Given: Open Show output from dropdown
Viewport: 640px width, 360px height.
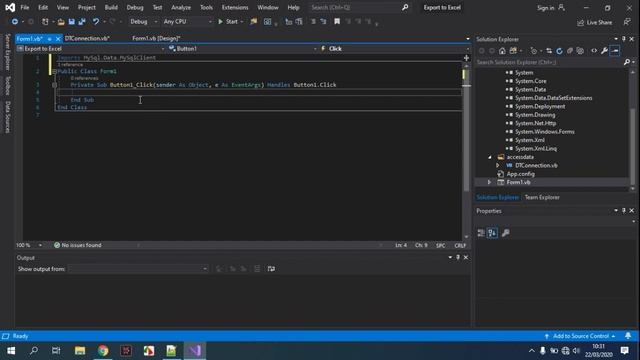Looking at the screenshot, I should click(138, 269).
